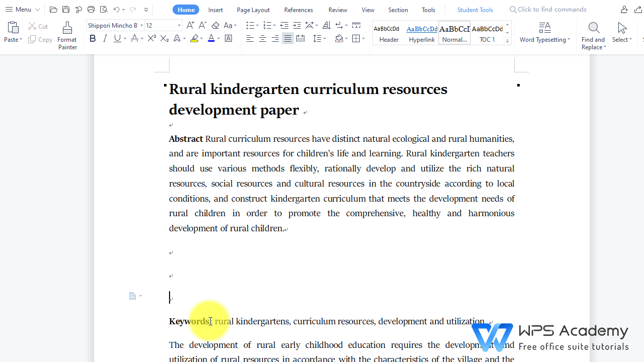
Task: Open the font name dropdown
Action: click(x=142, y=25)
